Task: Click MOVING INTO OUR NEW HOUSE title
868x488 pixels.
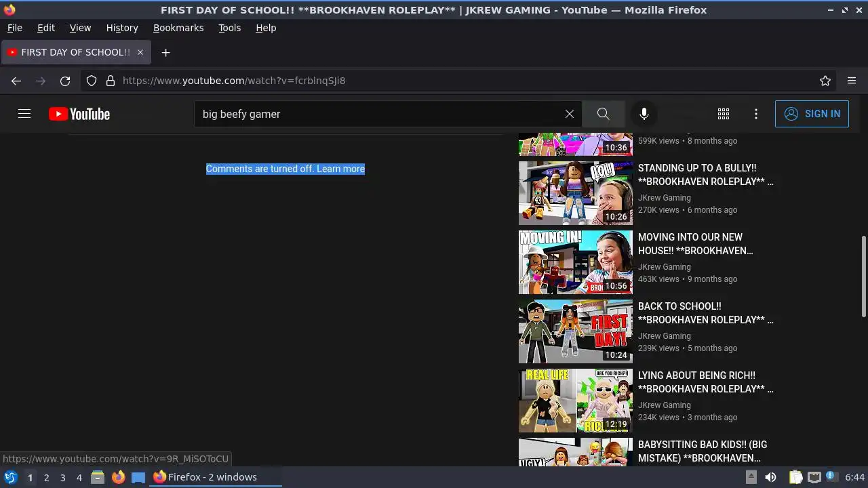Action: (695, 244)
